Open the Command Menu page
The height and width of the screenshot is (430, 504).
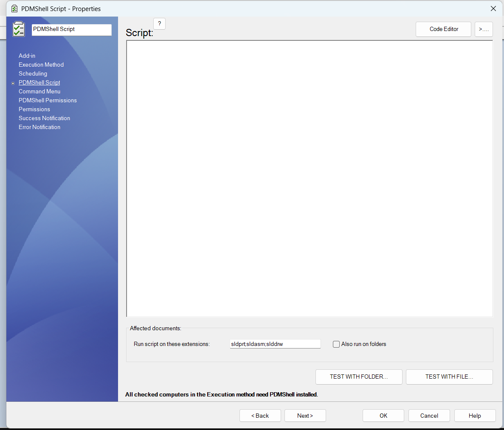pos(39,92)
